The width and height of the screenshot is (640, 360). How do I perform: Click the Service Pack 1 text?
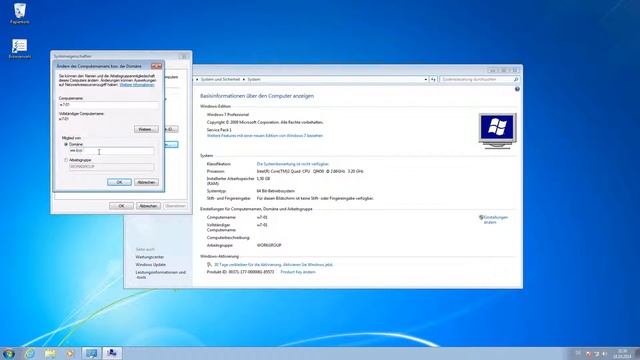point(219,130)
